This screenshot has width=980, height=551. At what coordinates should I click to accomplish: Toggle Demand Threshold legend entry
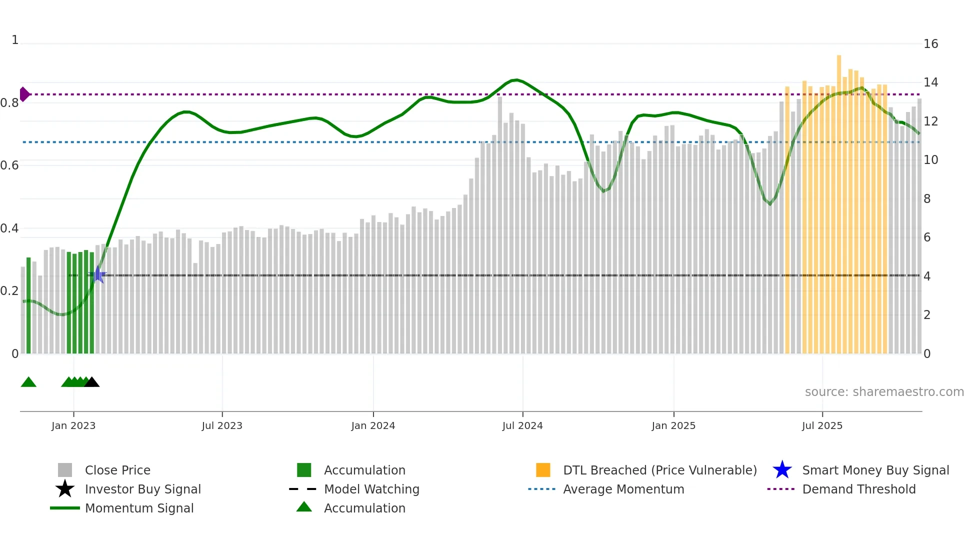tap(858, 489)
